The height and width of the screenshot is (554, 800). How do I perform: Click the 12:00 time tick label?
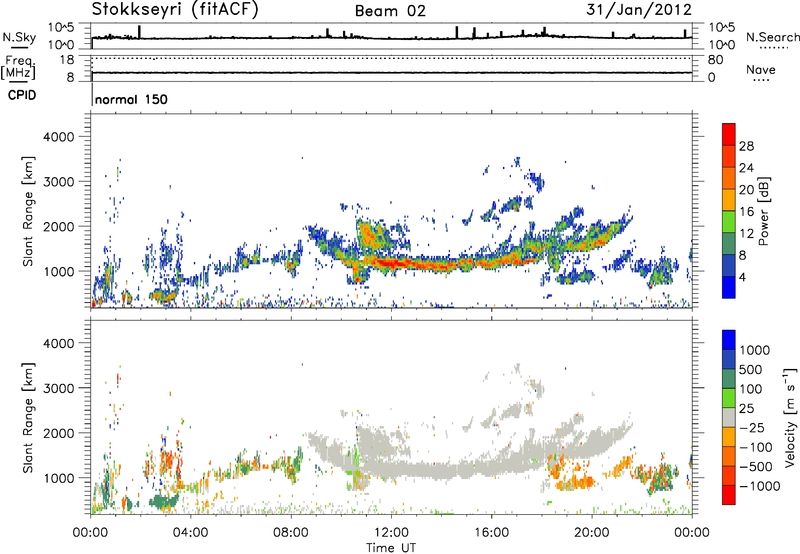click(x=391, y=533)
